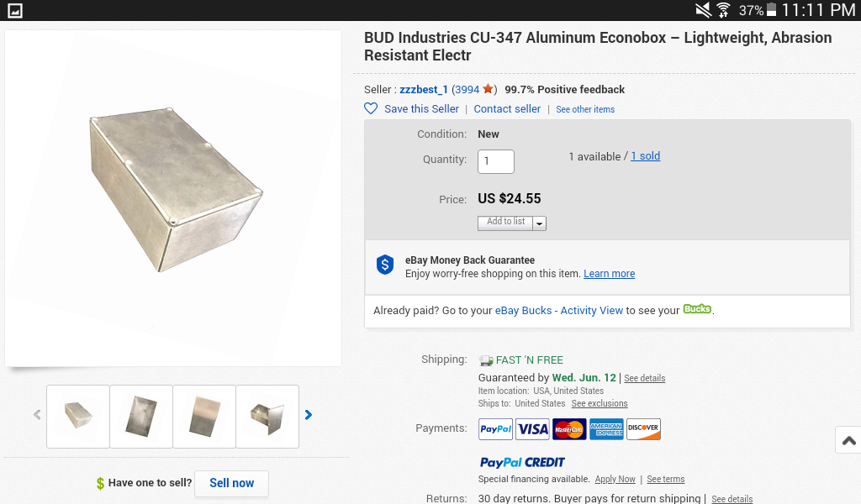Click the Add to list button
This screenshot has height=504, width=861.
(x=505, y=223)
